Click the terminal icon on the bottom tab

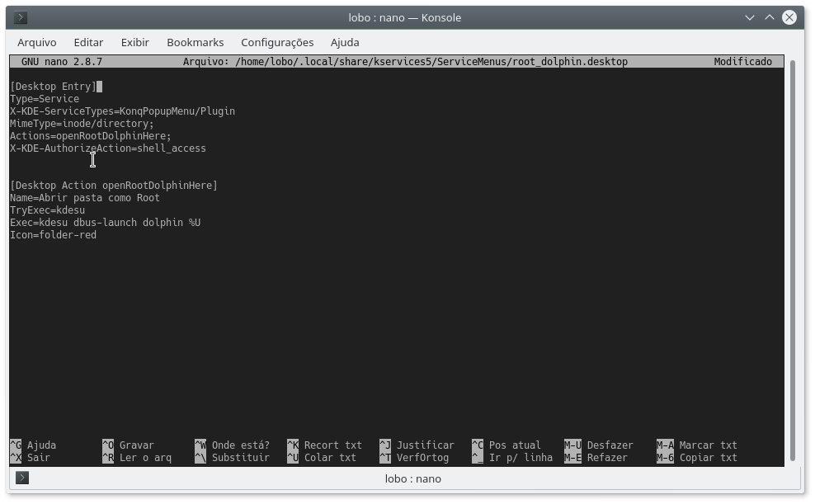click(21, 478)
